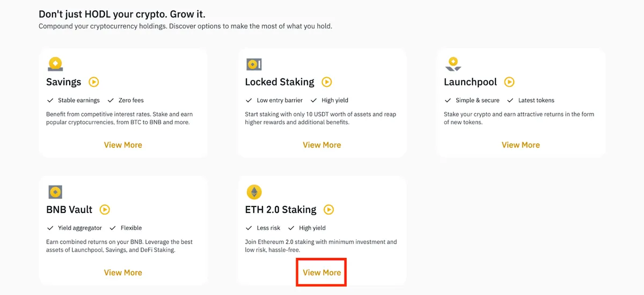Click the Savings card title
644x295 pixels.
pos(64,82)
